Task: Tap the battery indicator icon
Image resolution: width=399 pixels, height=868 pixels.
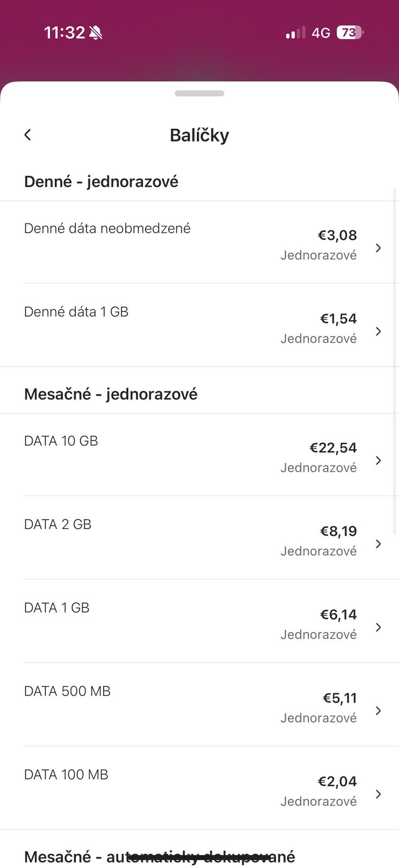Action: [350, 33]
